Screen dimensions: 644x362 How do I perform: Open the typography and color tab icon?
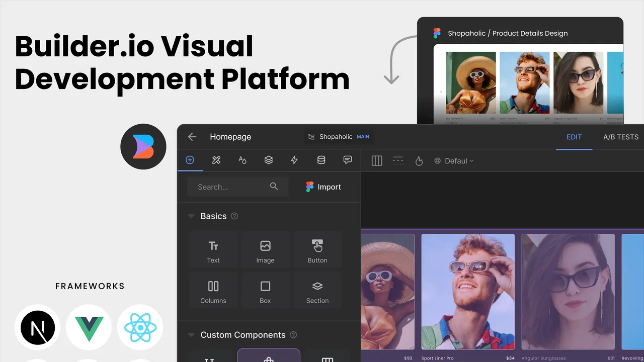coord(243,160)
